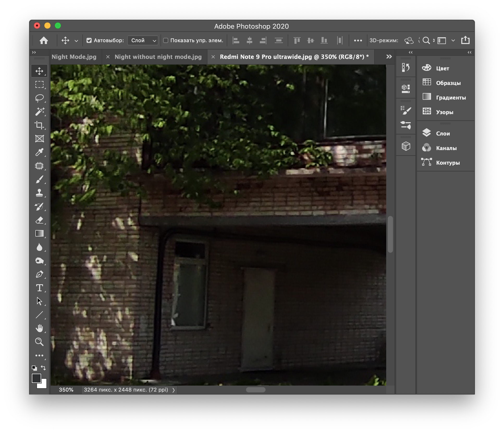Select the Clone Stamp tool
Viewport: 504px width, 433px height.
(x=39, y=193)
